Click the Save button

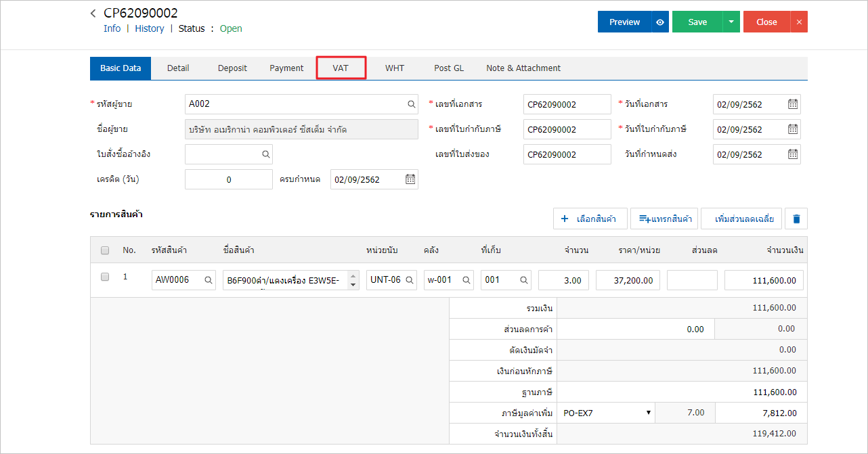pos(697,22)
